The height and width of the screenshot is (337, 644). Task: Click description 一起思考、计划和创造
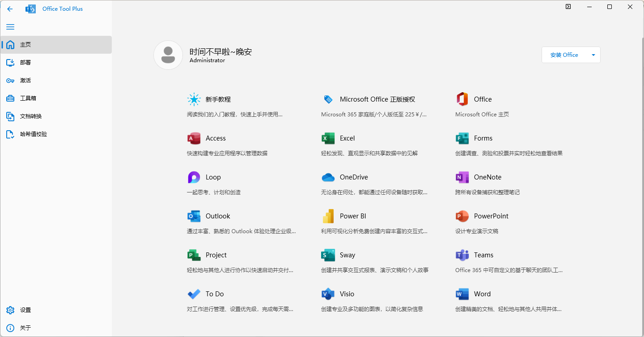pyautogui.click(x=214, y=192)
